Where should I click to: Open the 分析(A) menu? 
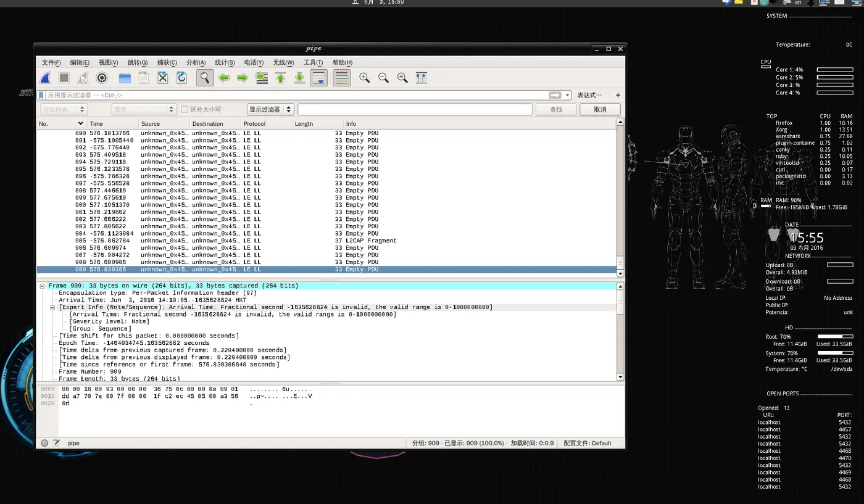[x=196, y=62]
